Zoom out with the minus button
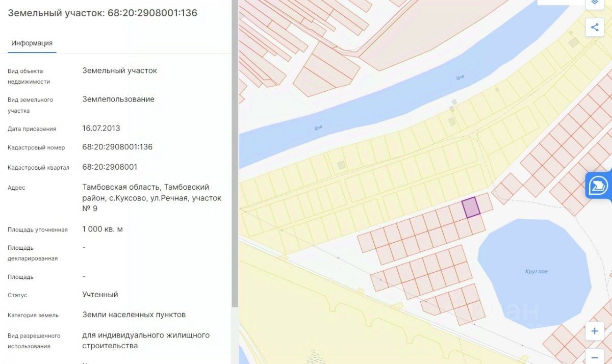 click(x=595, y=356)
